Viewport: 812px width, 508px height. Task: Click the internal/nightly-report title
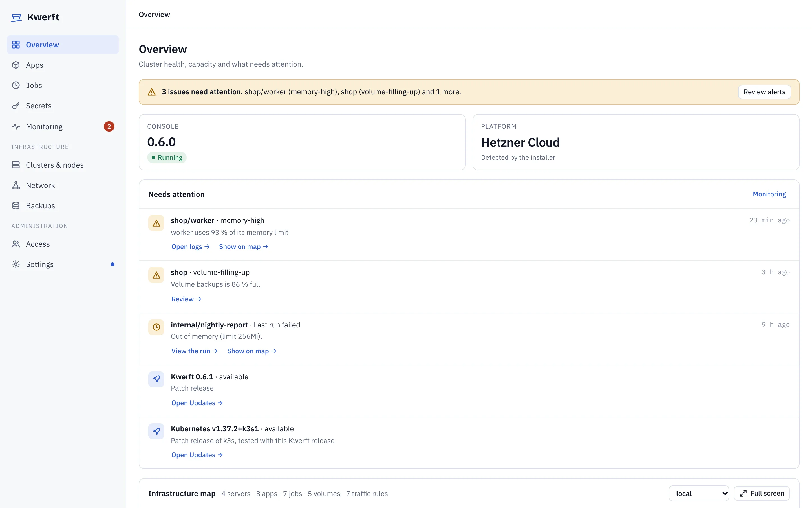coord(209,325)
